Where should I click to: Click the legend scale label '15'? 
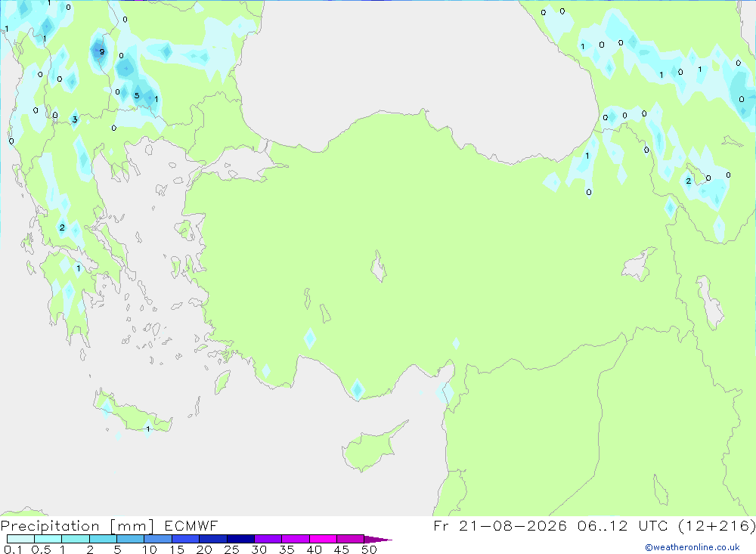pyautogui.click(x=176, y=549)
